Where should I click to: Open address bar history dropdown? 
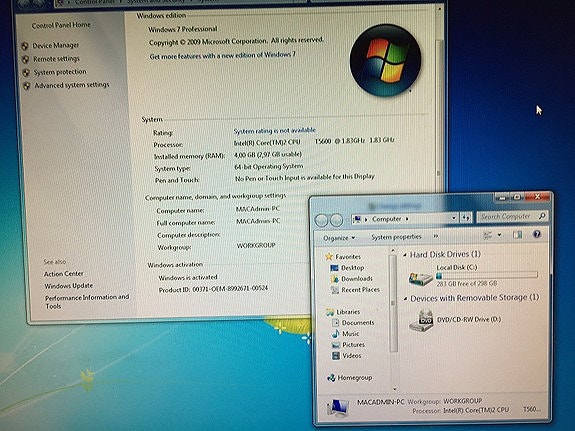454,218
